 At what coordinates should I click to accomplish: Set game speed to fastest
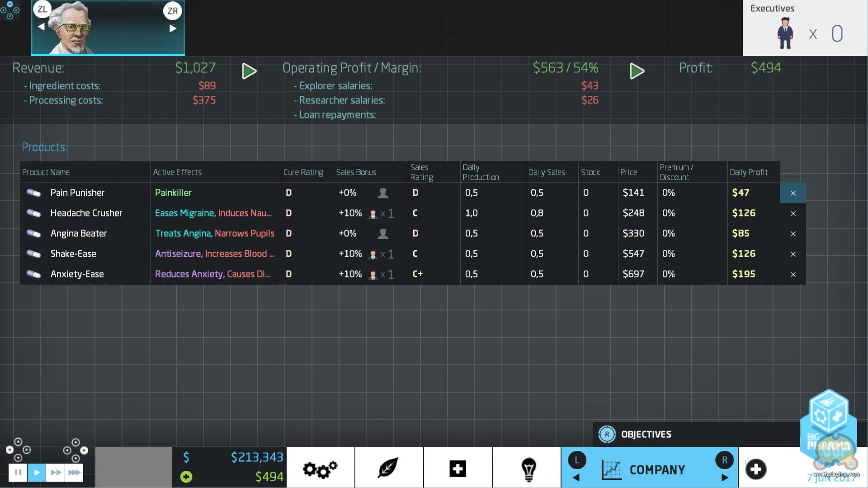pyautogui.click(x=74, y=473)
